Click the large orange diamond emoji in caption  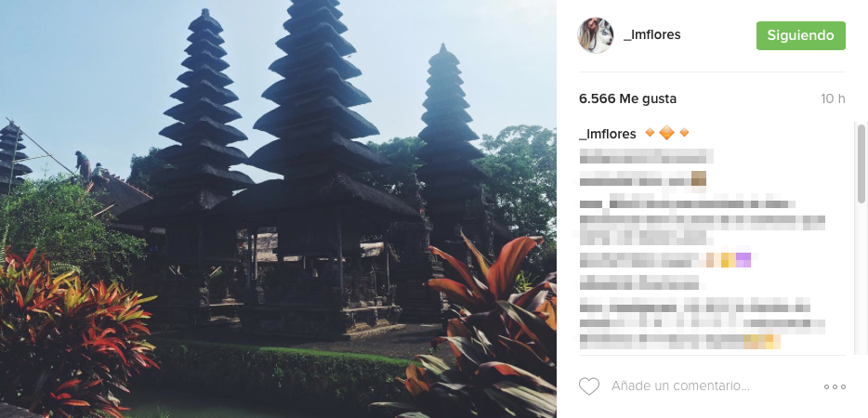click(x=667, y=133)
